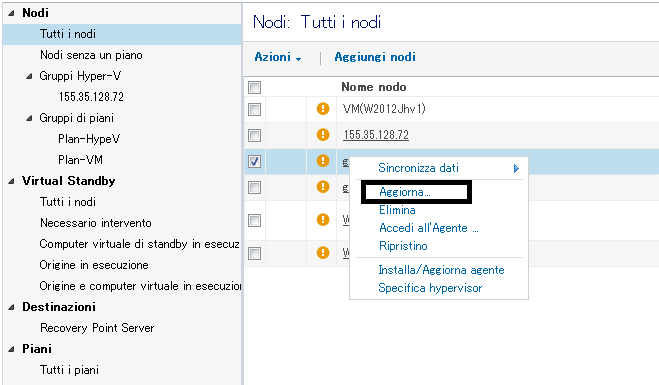This screenshot has width=659, height=385.
Task: Choose Specifica hypervisor from context menu
Action: [x=430, y=288]
